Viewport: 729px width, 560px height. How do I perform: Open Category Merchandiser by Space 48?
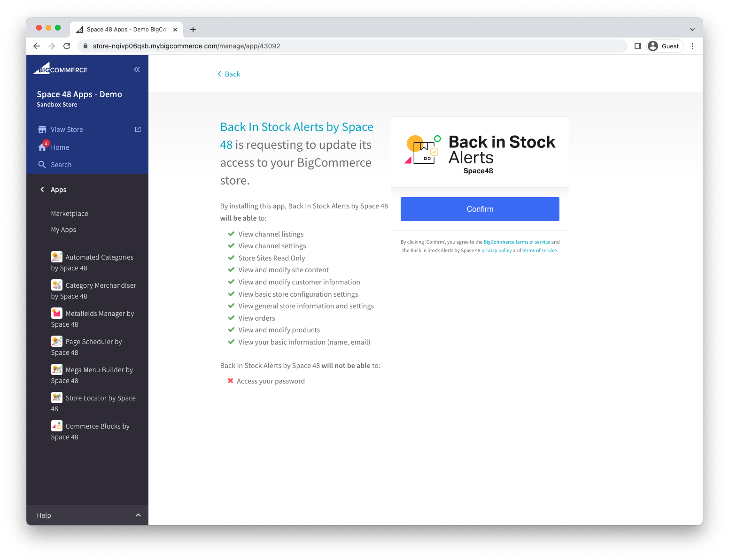click(93, 291)
